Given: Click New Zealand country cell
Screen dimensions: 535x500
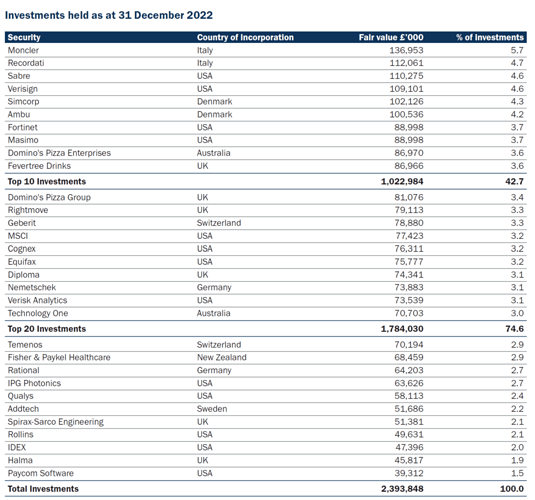Looking at the screenshot, I should 221,357.
